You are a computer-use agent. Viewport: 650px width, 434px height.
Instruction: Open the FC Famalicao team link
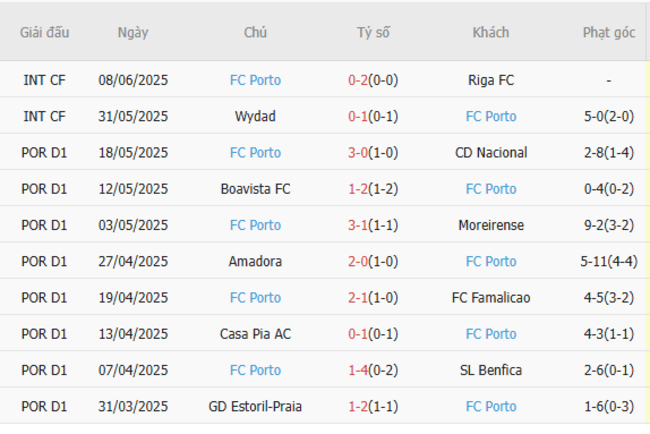click(491, 297)
